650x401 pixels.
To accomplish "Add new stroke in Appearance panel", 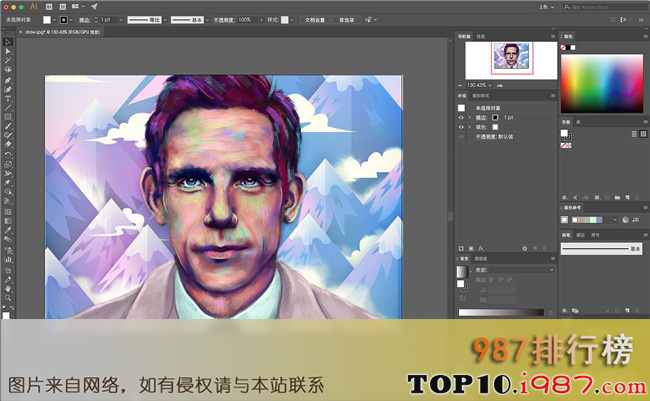I will 461,248.
